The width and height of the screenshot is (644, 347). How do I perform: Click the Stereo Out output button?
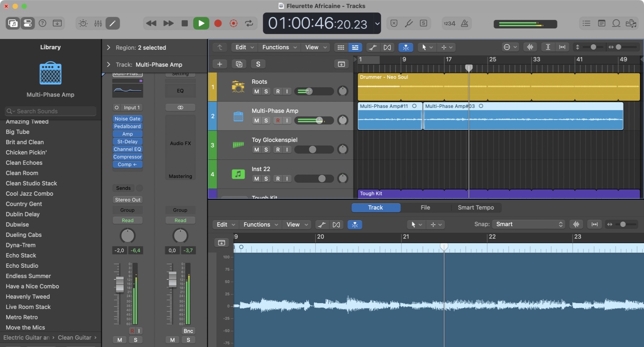(127, 200)
